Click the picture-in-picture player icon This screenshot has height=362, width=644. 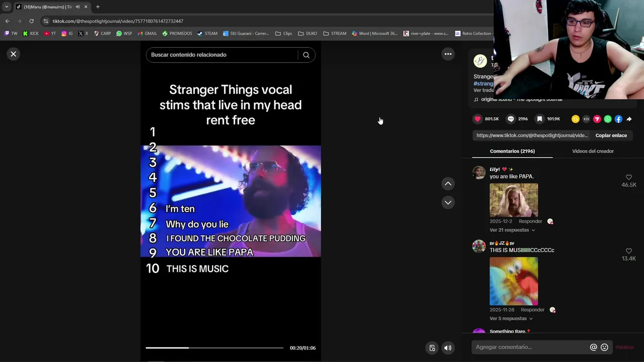[432, 348]
